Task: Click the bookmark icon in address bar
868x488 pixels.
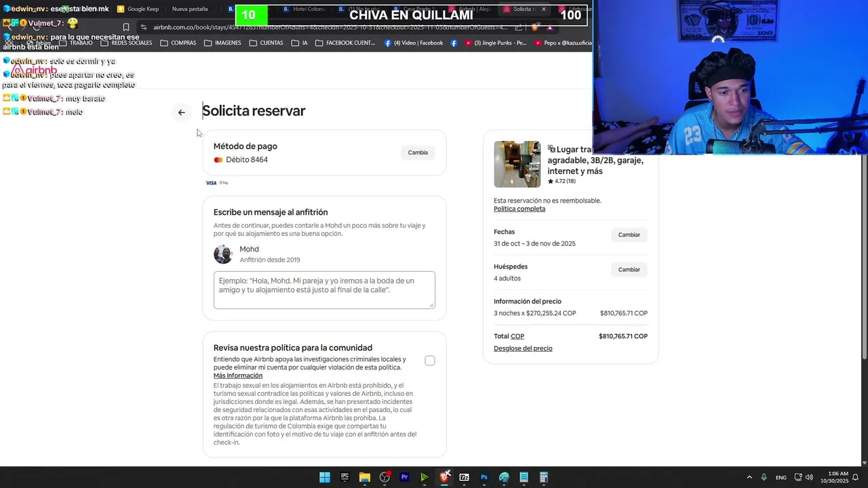Action: pyautogui.click(x=126, y=27)
